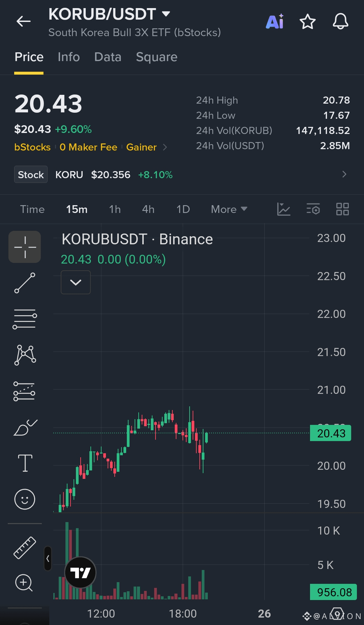The image size is (364, 625).
Task: Expand tags with the chevron after Gainer
Action: tap(165, 147)
